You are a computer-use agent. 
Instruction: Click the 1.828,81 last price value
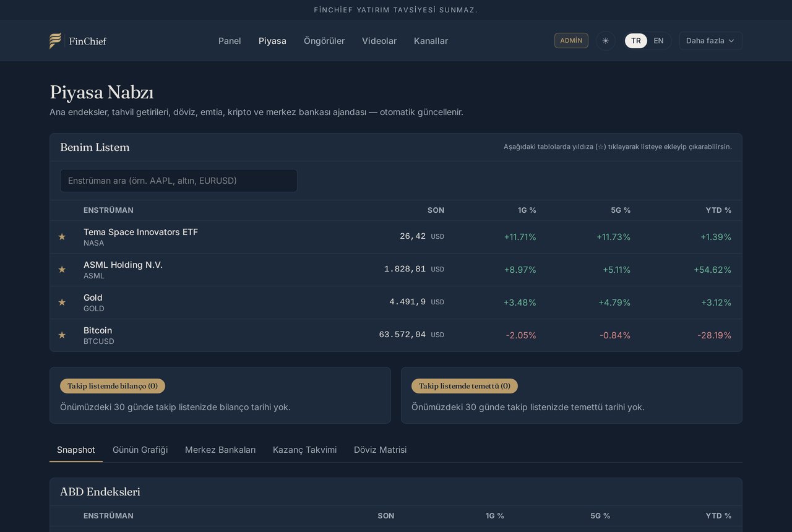click(405, 269)
